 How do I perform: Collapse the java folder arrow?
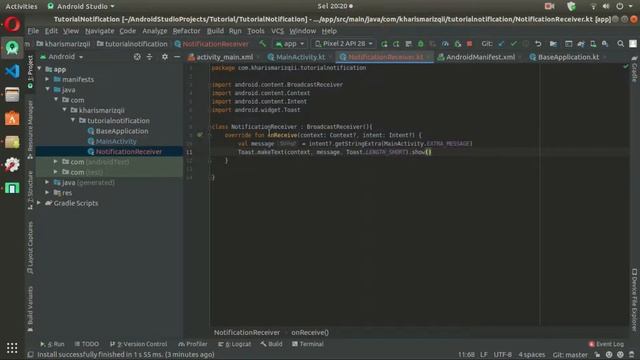coord(48,89)
